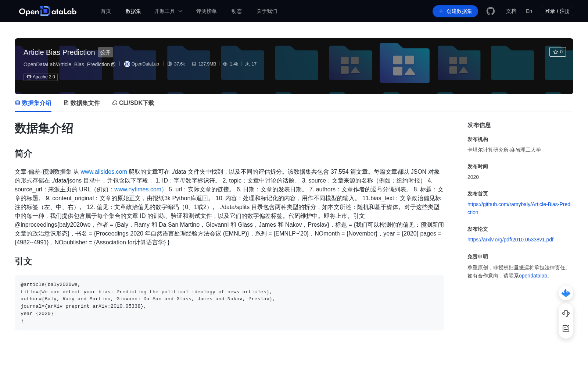Image resolution: width=588 pixels, height=368 pixels.
Task: Click the 2020 publish year value
Action: [x=473, y=177]
